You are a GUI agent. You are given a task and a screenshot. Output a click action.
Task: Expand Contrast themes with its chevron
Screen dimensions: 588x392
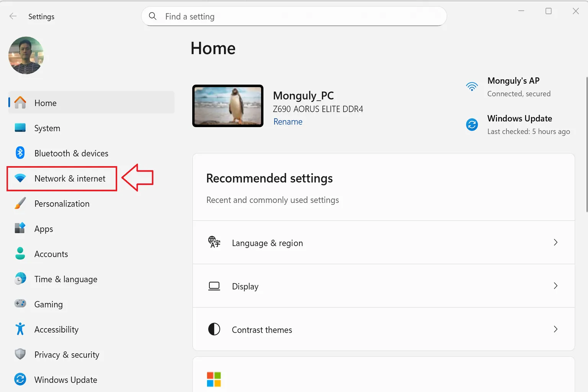555,329
